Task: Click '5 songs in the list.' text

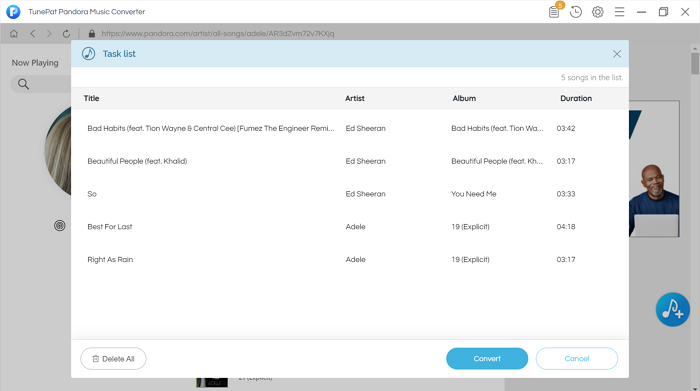Action: 592,77
